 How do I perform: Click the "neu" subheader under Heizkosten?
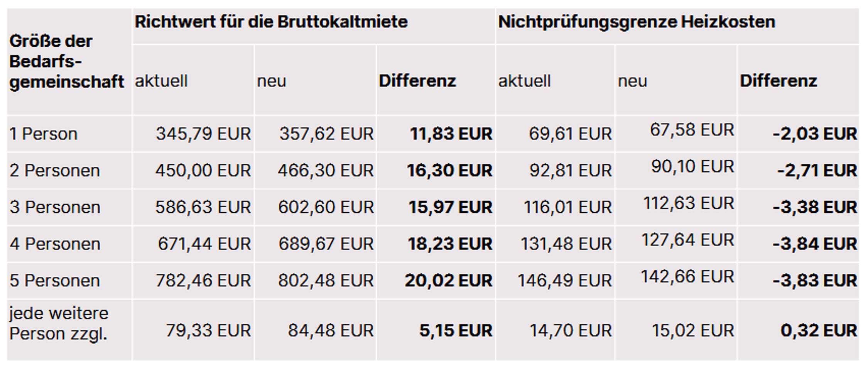(632, 81)
